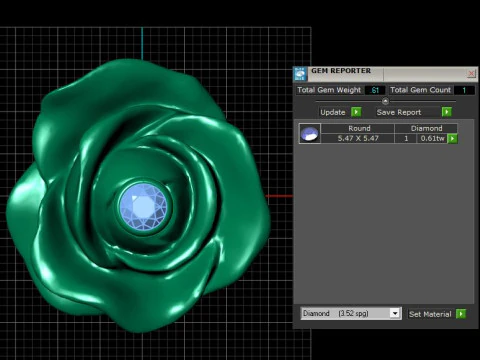Image resolution: width=480 pixels, height=360 pixels.
Task: Select the blue round gem in viewport
Action: point(144,206)
